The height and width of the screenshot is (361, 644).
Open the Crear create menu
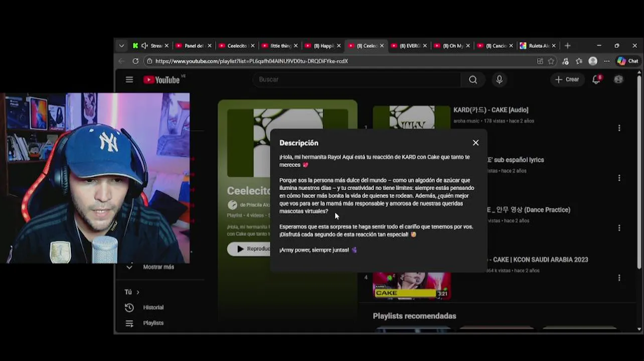pos(567,79)
